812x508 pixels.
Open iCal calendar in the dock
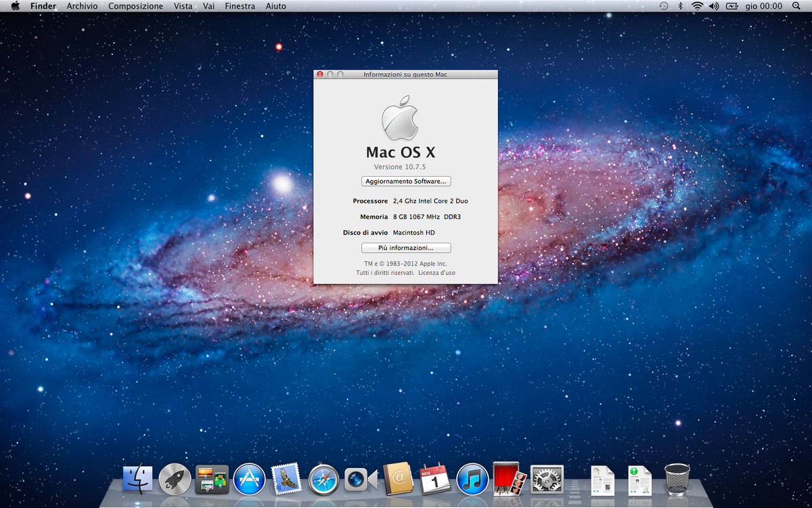click(435, 478)
